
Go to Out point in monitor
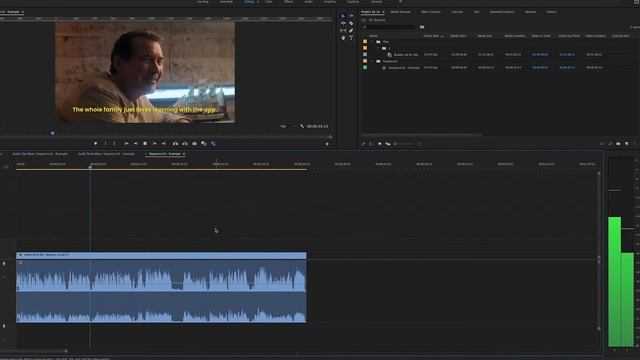(164, 144)
